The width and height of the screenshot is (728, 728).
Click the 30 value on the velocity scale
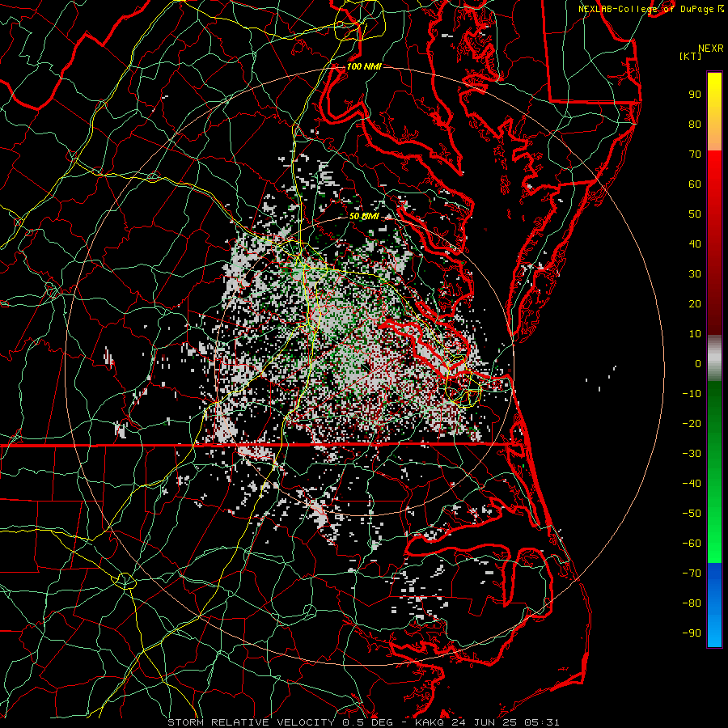695,274
